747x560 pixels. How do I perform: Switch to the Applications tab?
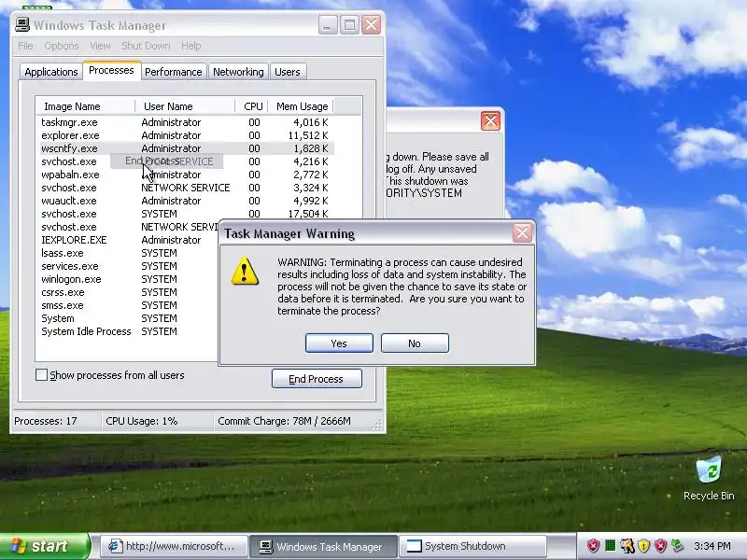pos(51,72)
